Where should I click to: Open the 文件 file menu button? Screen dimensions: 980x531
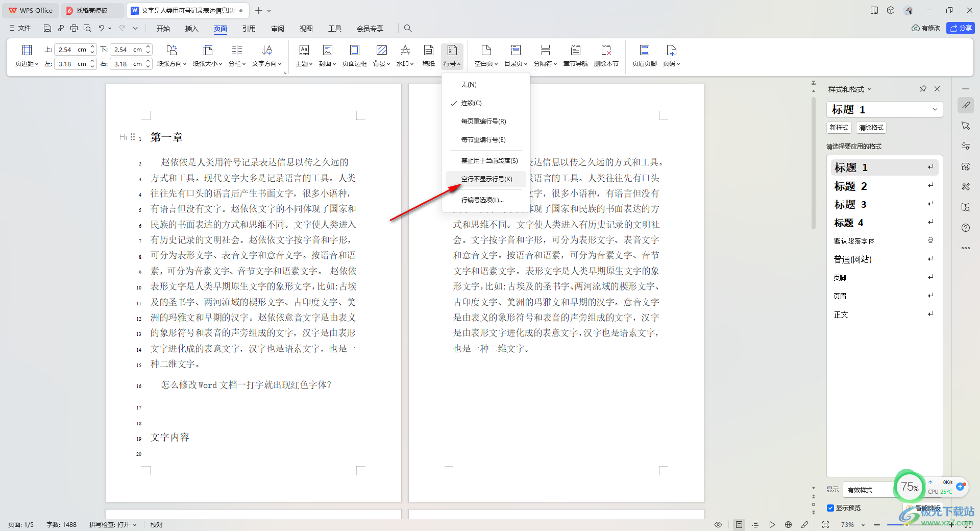20,28
